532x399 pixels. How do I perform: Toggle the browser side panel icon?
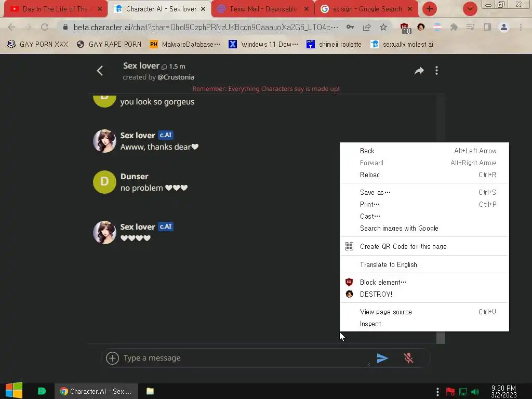tap(487, 27)
